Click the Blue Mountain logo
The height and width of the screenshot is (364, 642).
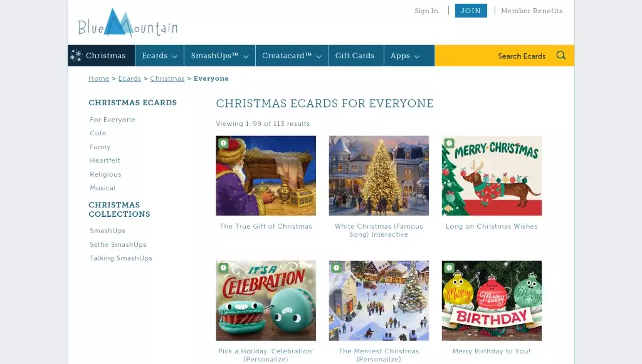(127, 23)
